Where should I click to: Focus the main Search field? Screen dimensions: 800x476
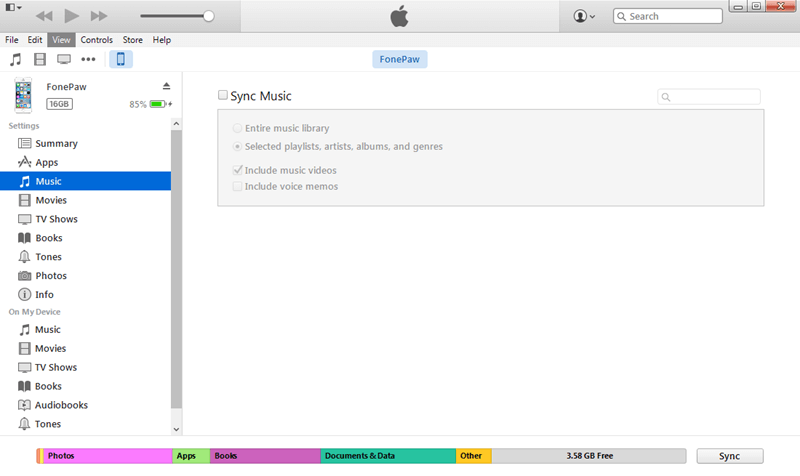click(x=667, y=16)
